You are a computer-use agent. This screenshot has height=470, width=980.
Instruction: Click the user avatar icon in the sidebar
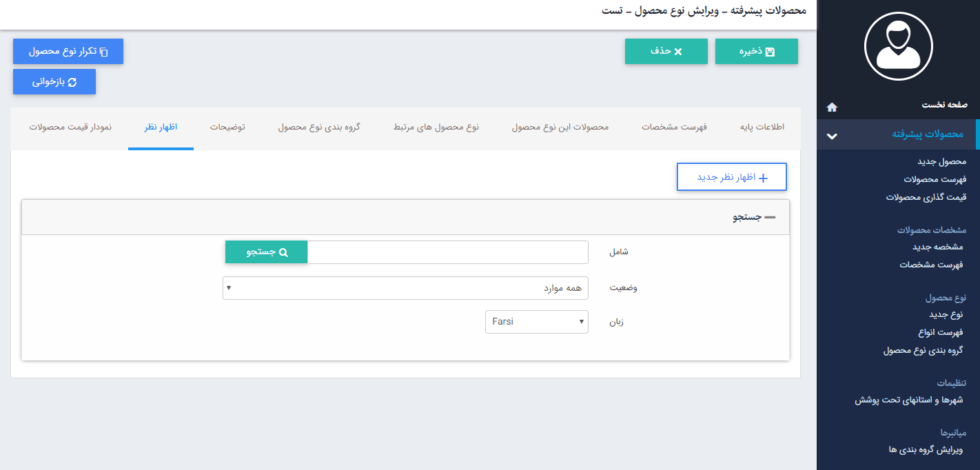point(898,45)
